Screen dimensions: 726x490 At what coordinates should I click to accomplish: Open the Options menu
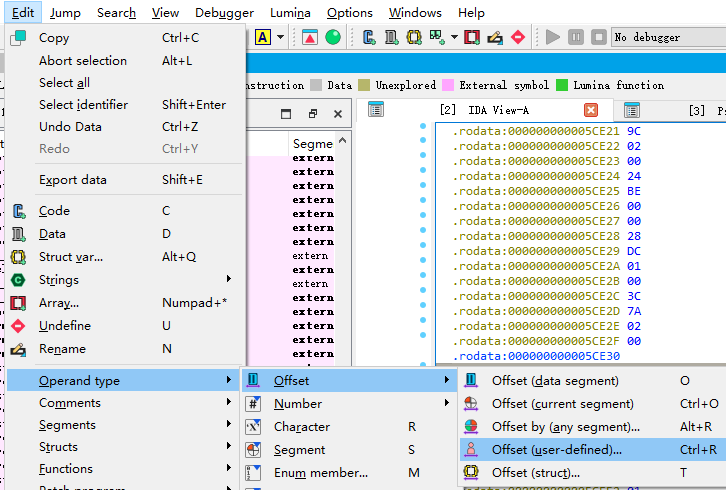click(x=350, y=13)
